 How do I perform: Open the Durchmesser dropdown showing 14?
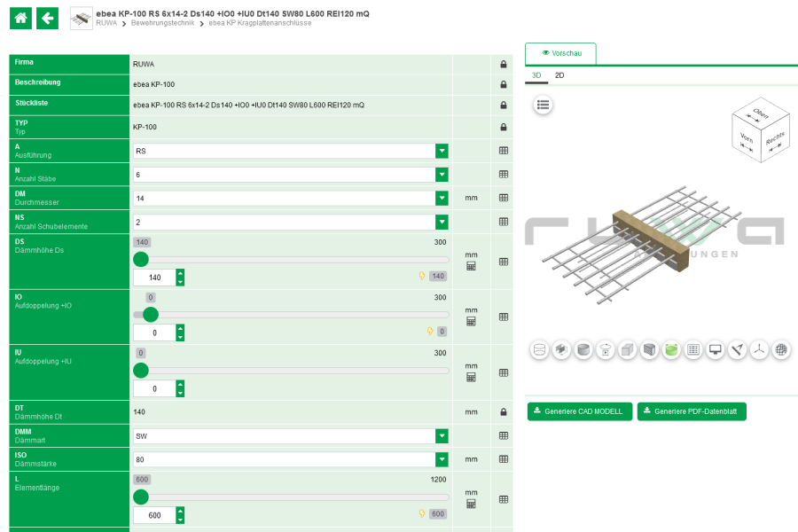click(x=442, y=199)
